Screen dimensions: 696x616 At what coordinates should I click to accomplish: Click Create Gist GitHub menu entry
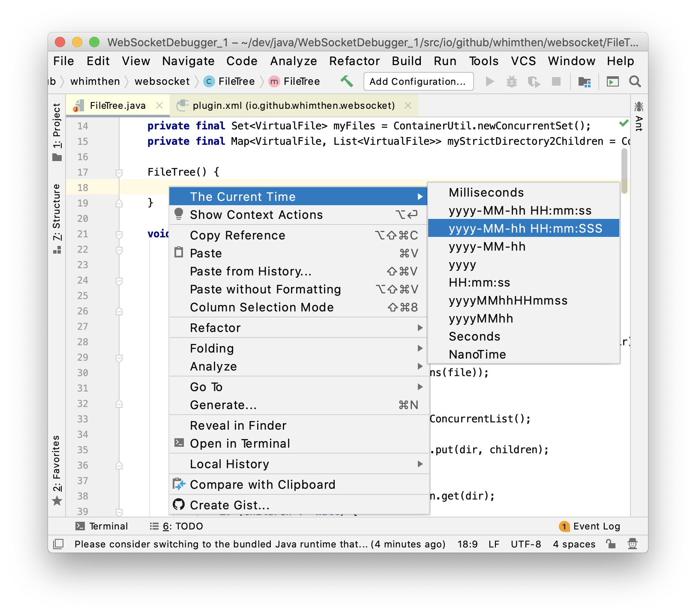coord(299,505)
